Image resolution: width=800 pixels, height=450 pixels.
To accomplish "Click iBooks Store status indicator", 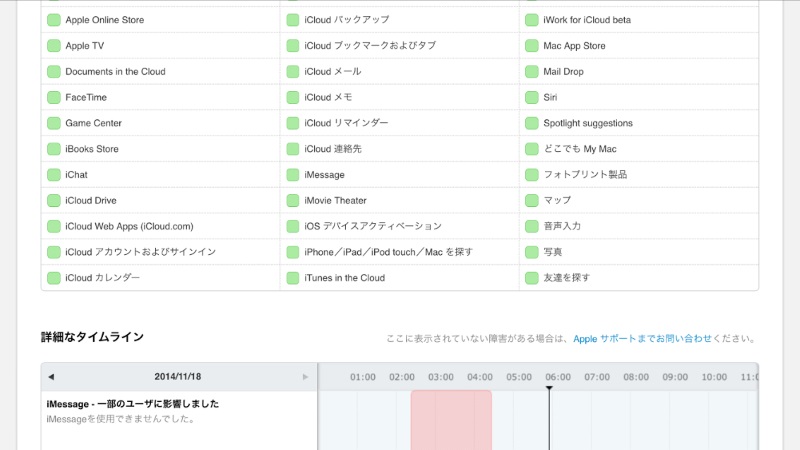I will point(54,149).
